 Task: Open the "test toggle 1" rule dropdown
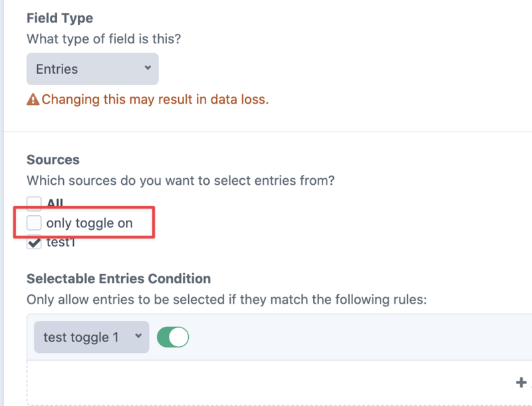pyautogui.click(x=91, y=338)
